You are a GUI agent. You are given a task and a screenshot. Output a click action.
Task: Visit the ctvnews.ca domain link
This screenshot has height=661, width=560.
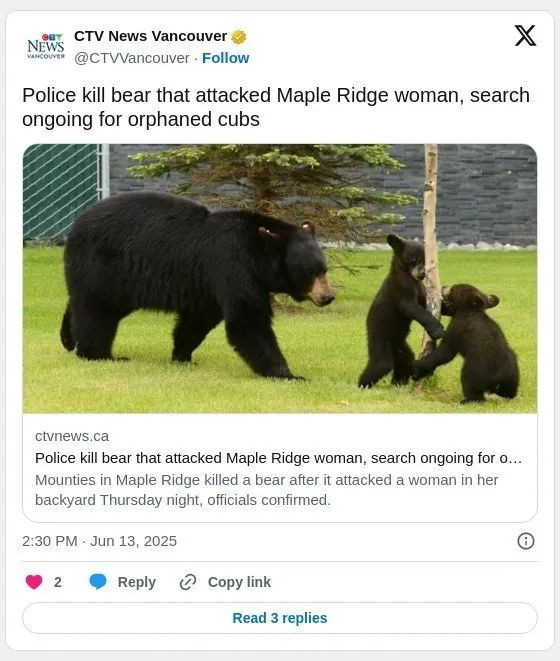point(72,436)
